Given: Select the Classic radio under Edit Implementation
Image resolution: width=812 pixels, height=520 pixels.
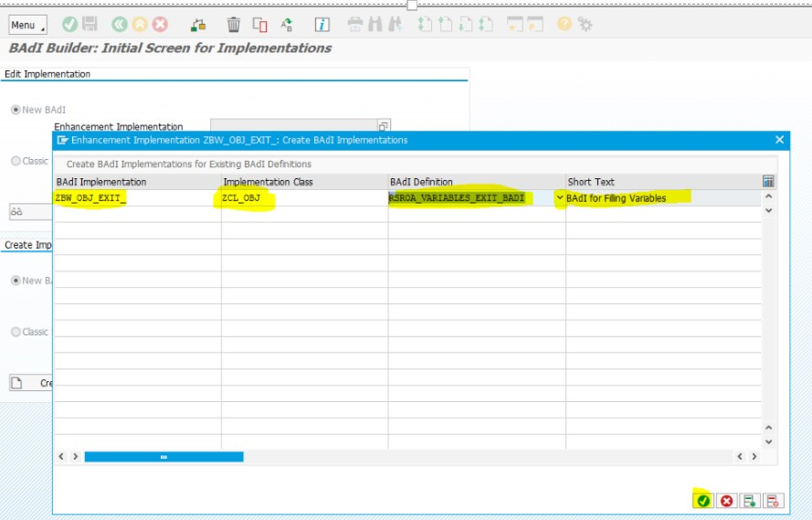Looking at the screenshot, I should 16,161.
